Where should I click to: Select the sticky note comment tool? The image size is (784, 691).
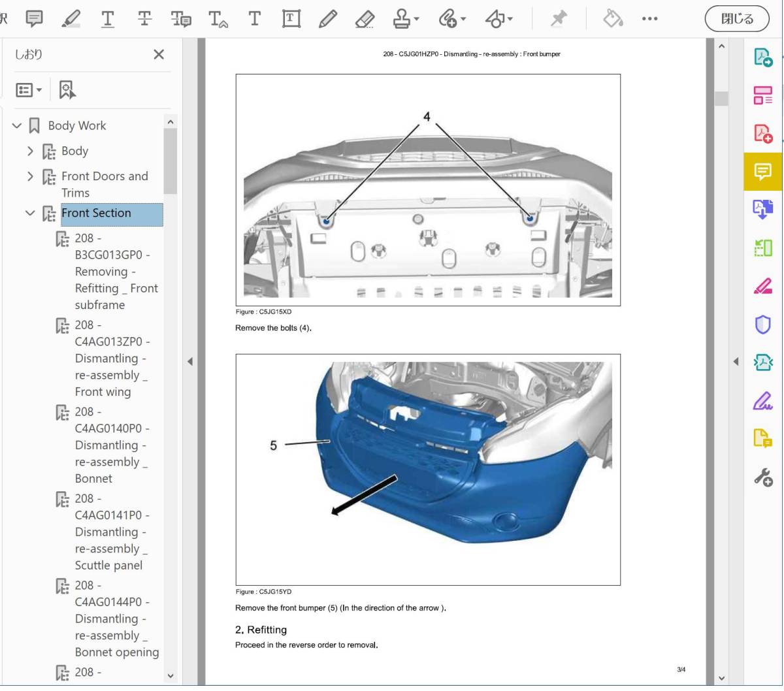[x=34, y=18]
